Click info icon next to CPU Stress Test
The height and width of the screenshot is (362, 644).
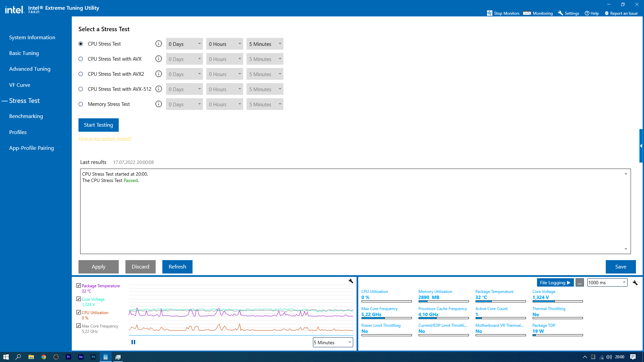(x=159, y=44)
